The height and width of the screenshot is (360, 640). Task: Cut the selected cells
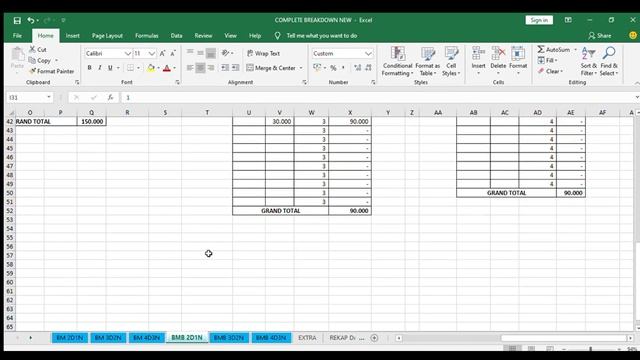[38, 49]
